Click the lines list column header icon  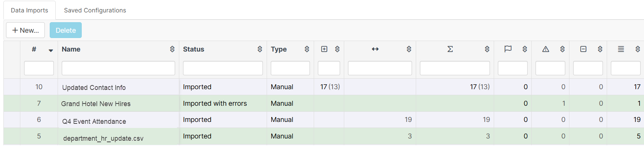[x=621, y=49]
